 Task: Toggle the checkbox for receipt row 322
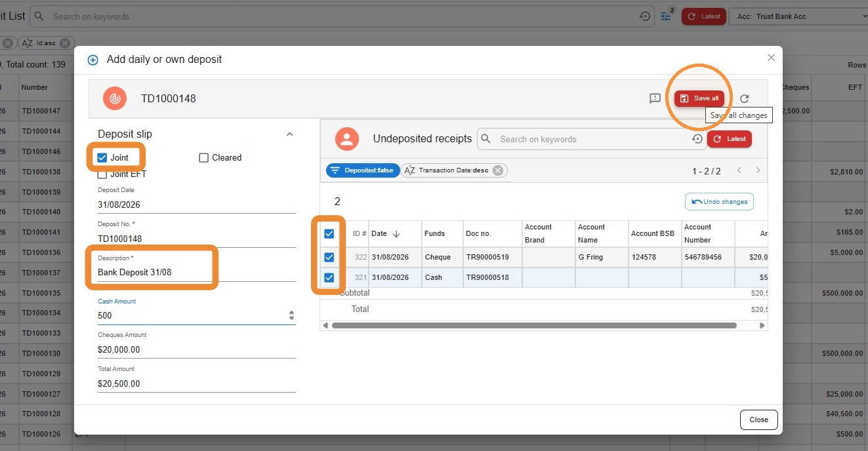329,257
